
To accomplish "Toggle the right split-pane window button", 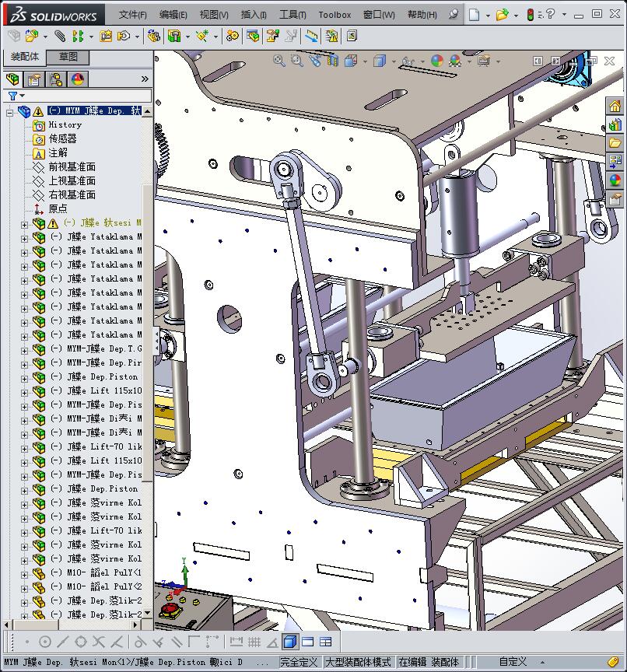I will pyautogui.click(x=555, y=61).
